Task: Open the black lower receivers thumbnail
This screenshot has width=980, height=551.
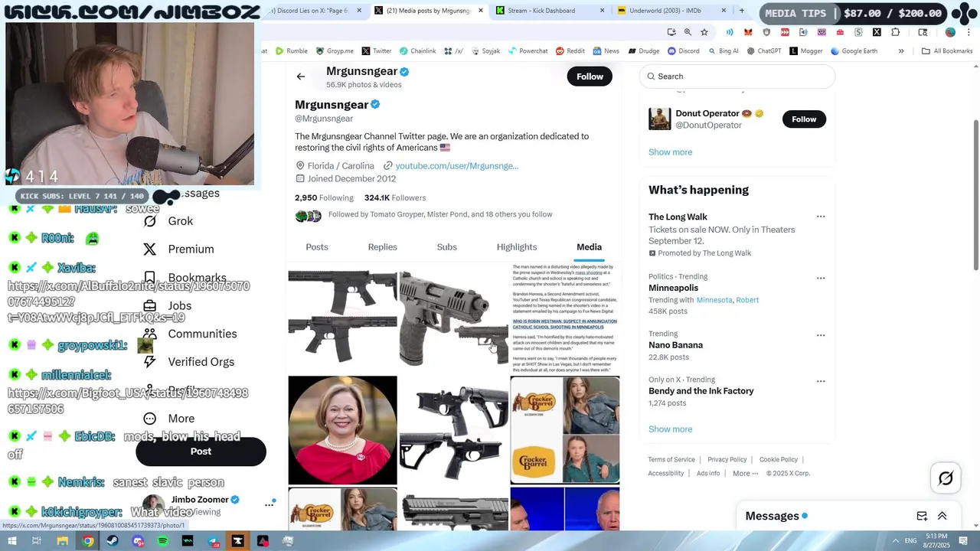Action: [x=453, y=430]
